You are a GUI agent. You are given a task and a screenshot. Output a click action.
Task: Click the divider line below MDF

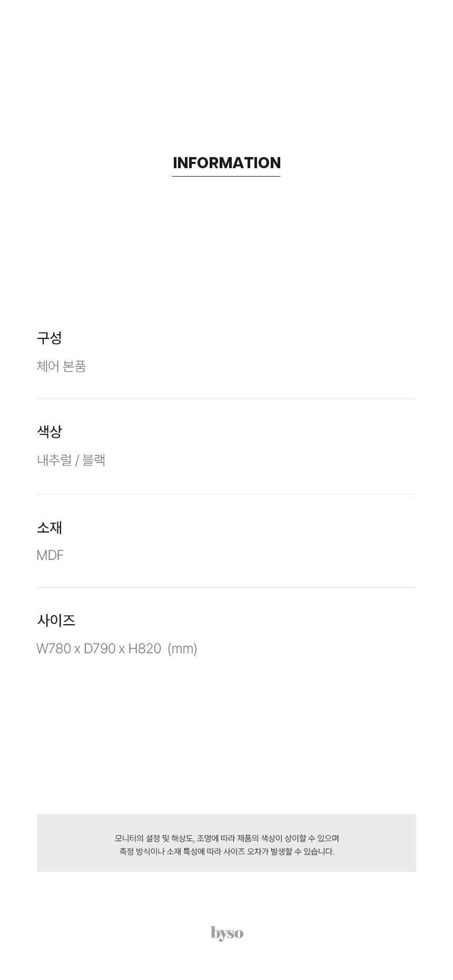coord(226,588)
